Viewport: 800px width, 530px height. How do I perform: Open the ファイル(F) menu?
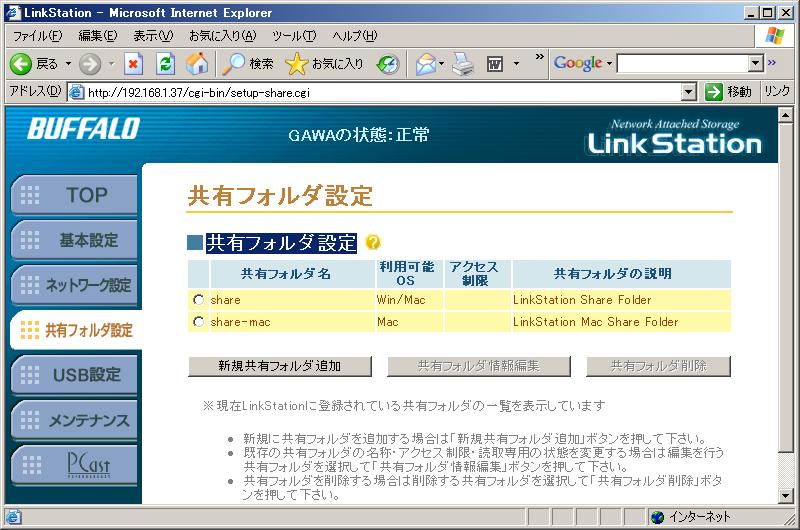pos(37,36)
